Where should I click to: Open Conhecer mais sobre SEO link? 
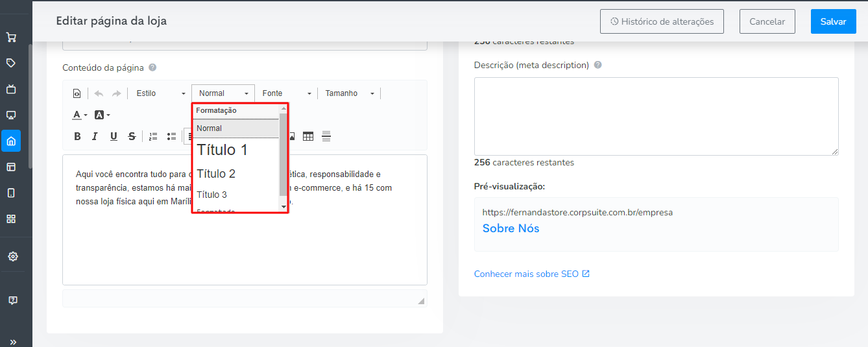click(x=532, y=274)
